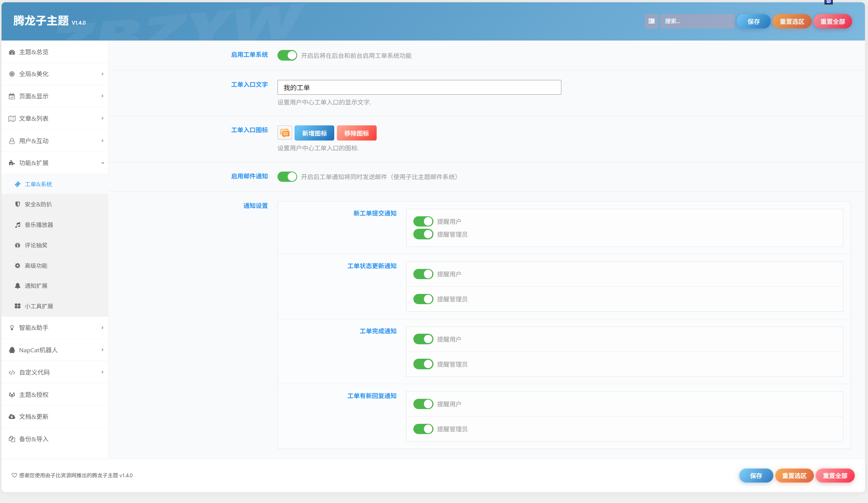
Task: Click the top 重置选区 button
Action: click(x=792, y=22)
